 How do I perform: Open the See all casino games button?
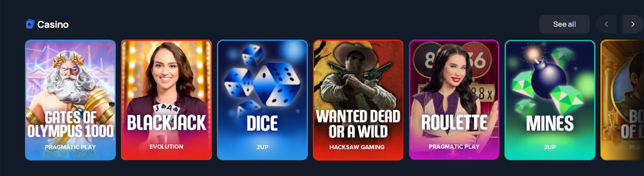(564, 24)
